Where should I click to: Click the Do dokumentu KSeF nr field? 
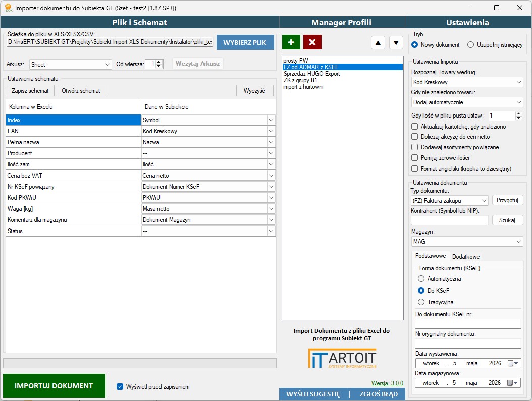point(468,324)
